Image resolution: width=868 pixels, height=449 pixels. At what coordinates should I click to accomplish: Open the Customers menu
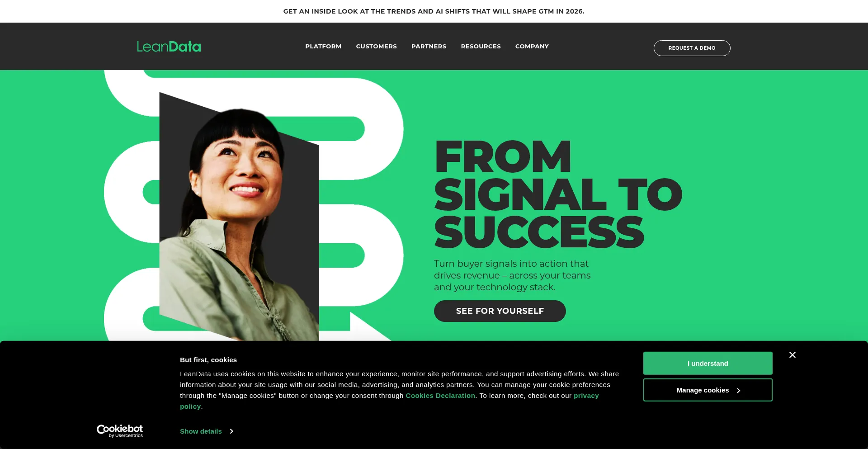tap(376, 47)
